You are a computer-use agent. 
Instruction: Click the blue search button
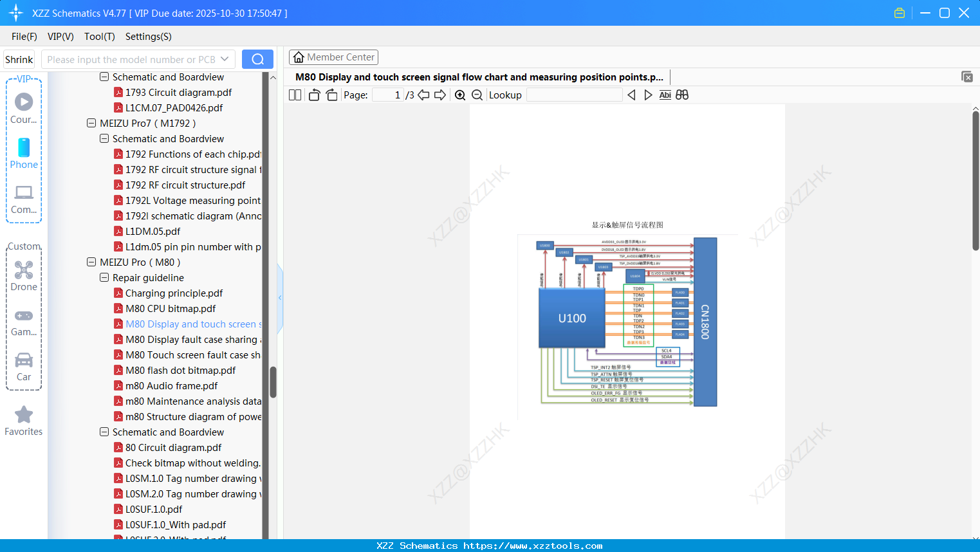(x=257, y=59)
